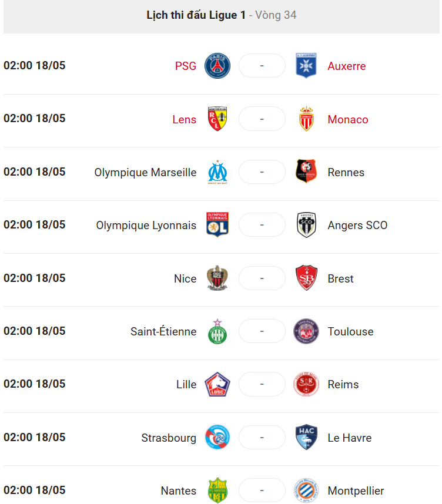Click the PSG club crest
This screenshot has width=442, height=504.
(x=217, y=66)
